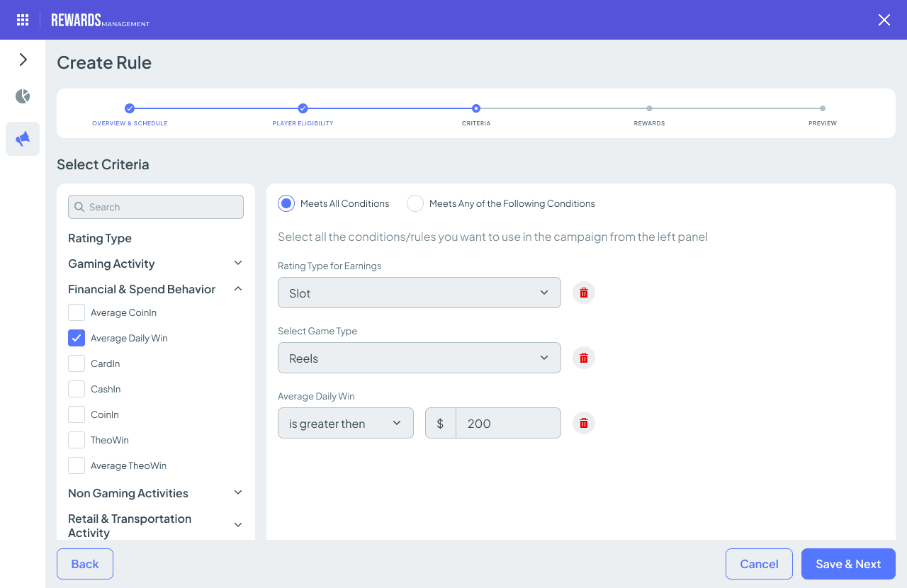Viewport: 907px width, 588px height.
Task: Delete the Select Game Type condition
Action: click(x=583, y=358)
